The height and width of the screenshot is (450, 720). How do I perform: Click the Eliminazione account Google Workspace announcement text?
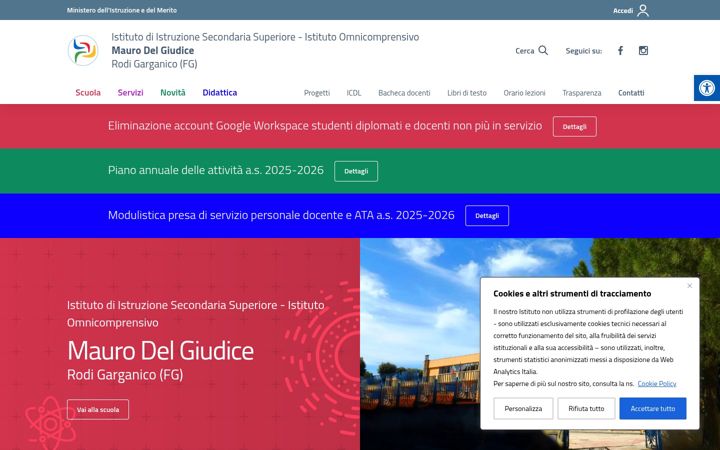(x=325, y=126)
